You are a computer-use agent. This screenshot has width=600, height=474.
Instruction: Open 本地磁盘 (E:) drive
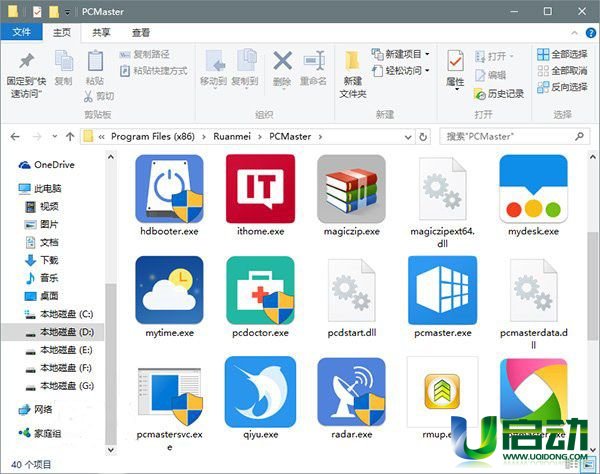(59, 350)
